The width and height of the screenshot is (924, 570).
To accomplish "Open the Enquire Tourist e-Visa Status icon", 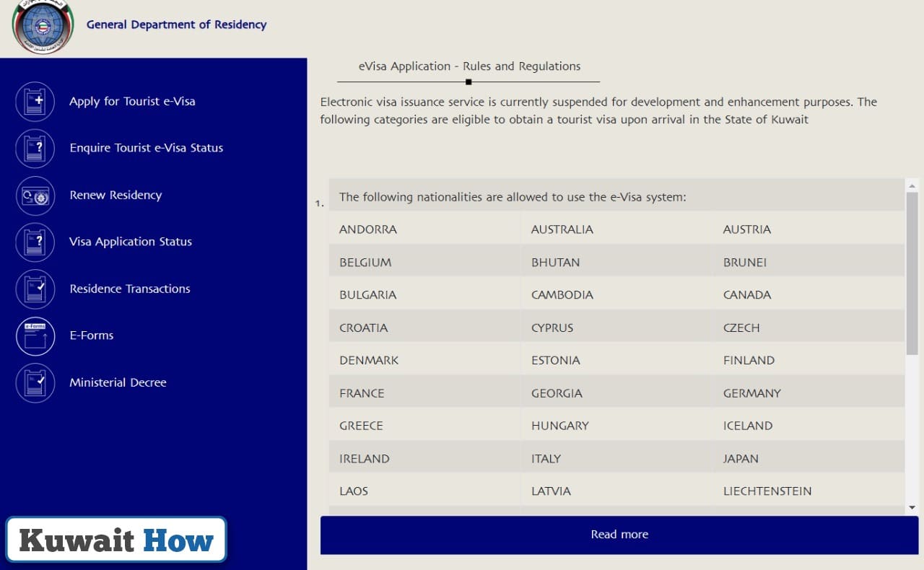I will [x=35, y=148].
